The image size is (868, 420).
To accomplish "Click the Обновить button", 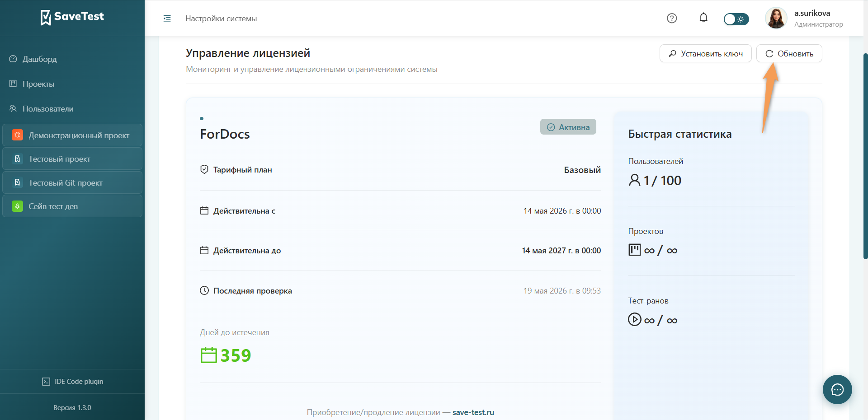I will 789,53.
